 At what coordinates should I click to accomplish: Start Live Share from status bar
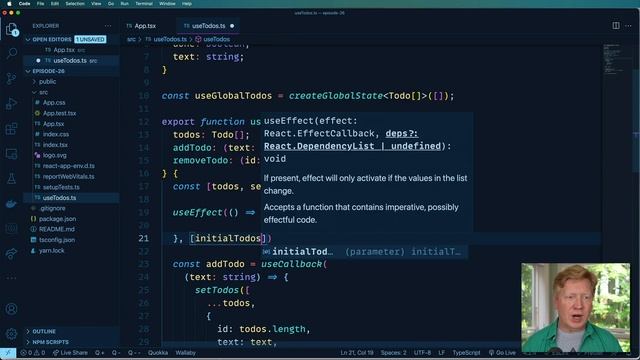click(x=70, y=353)
